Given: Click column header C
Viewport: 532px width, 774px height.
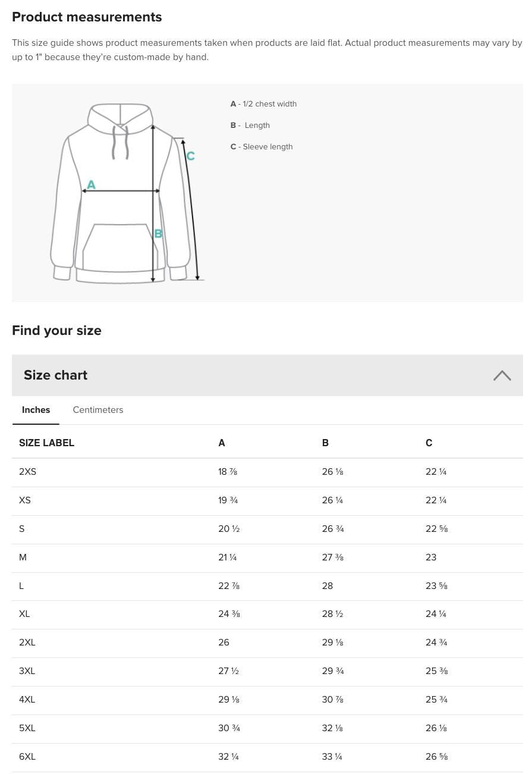Looking at the screenshot, I should click(429, 443).
